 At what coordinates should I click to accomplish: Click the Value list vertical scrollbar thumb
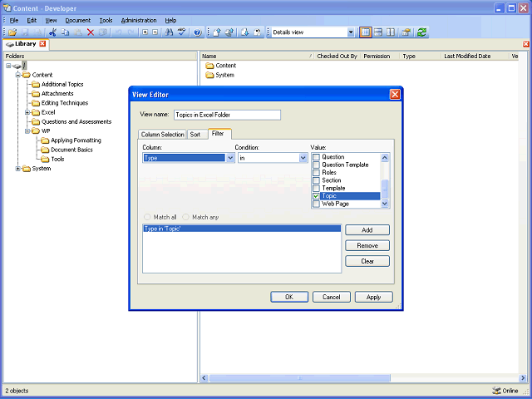pos(385,189)
